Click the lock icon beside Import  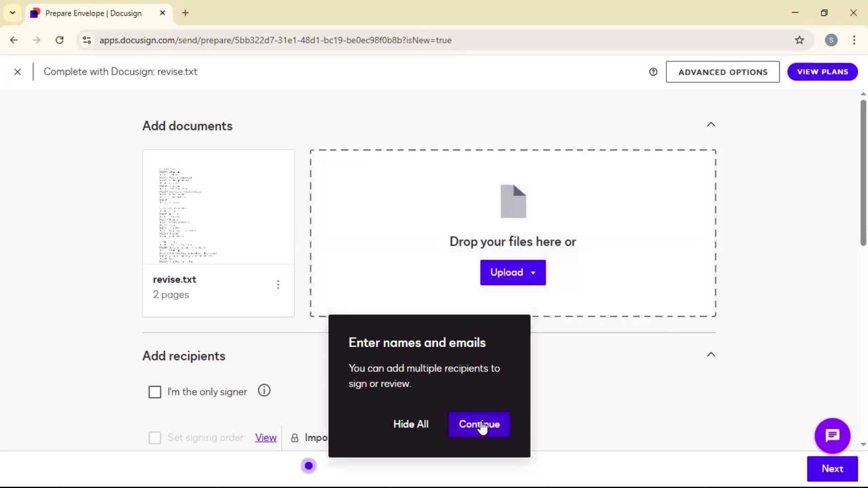click(x=294, y=438)
